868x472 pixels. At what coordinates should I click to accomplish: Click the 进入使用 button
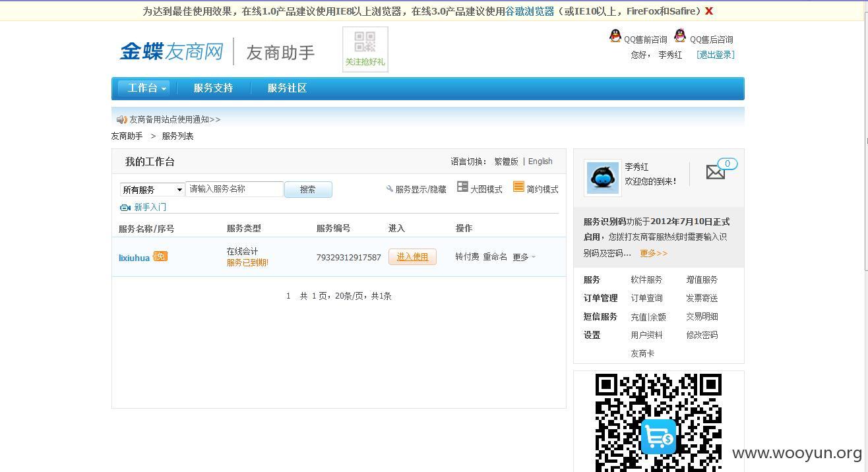point(412,257)
